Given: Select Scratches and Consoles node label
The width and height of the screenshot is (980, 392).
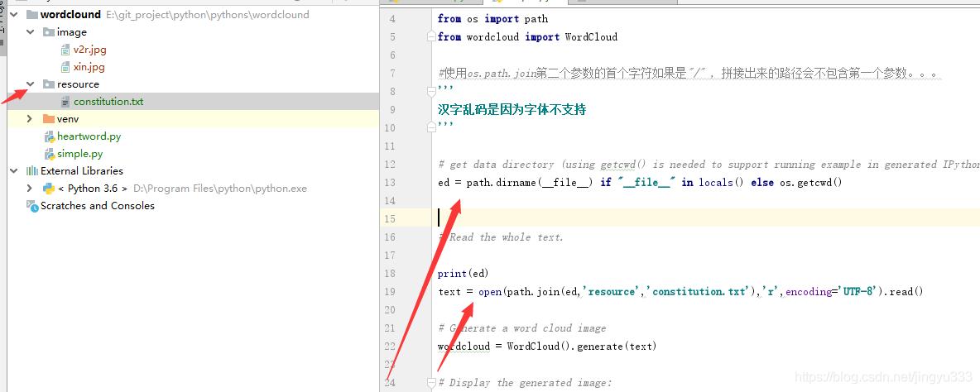Looking at the screenshot, I should [98, 205].
